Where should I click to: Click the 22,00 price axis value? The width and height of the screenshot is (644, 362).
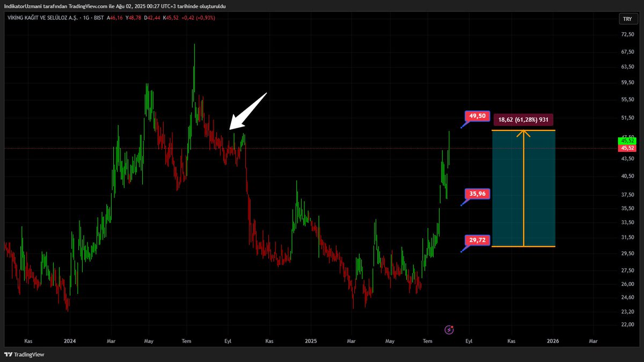pyautogui.click(x=627, y=324)
